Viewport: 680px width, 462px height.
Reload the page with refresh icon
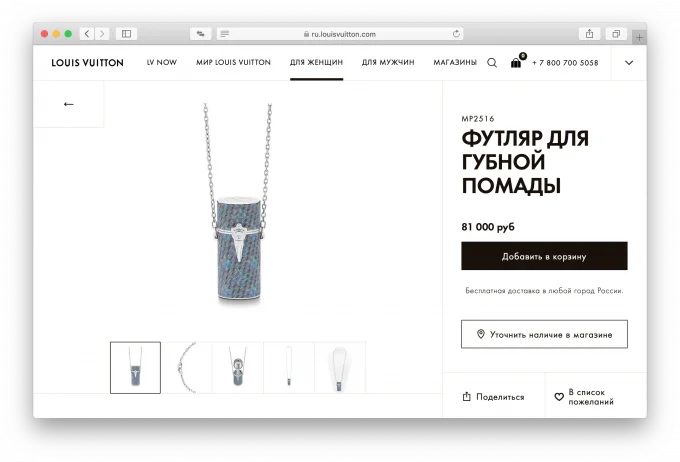pyautogui.click(x=456, y=34)
